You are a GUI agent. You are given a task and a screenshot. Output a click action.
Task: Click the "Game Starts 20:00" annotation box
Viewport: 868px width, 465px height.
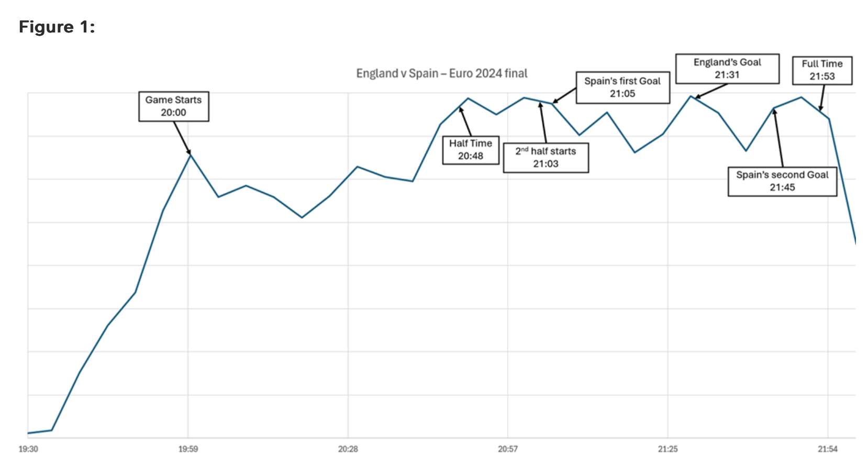(173, 106)
